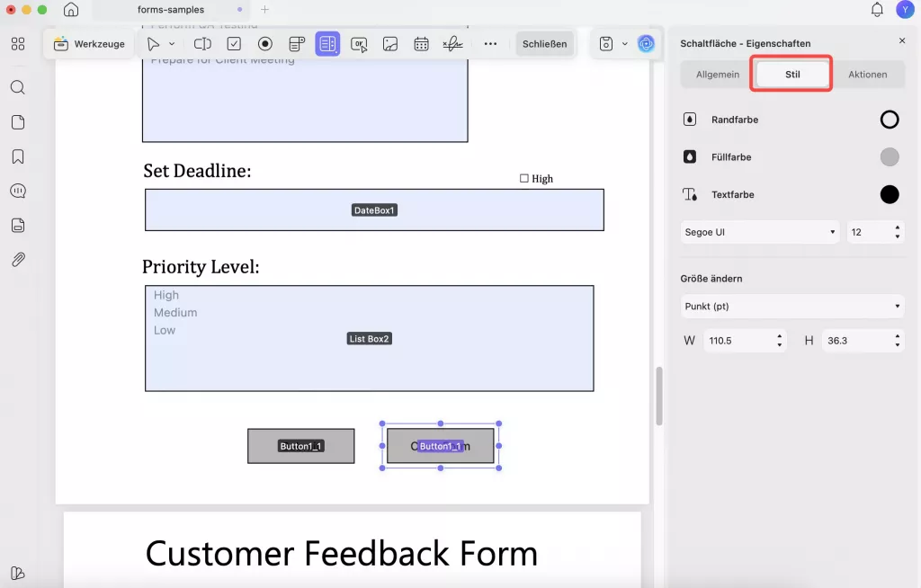Adjust the height stepper arrows
This screenshot has height=588, width=921.
tap(897, 341)
